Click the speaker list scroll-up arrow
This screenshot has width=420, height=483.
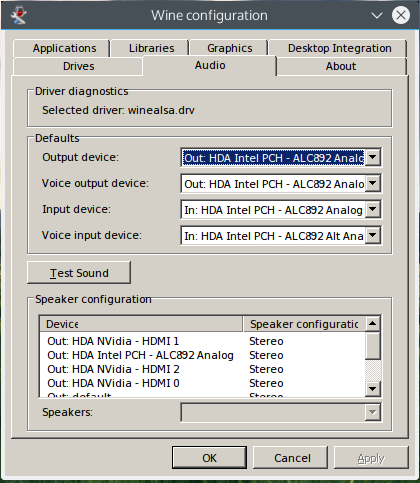pyautogui.click(x=373, y=323)
